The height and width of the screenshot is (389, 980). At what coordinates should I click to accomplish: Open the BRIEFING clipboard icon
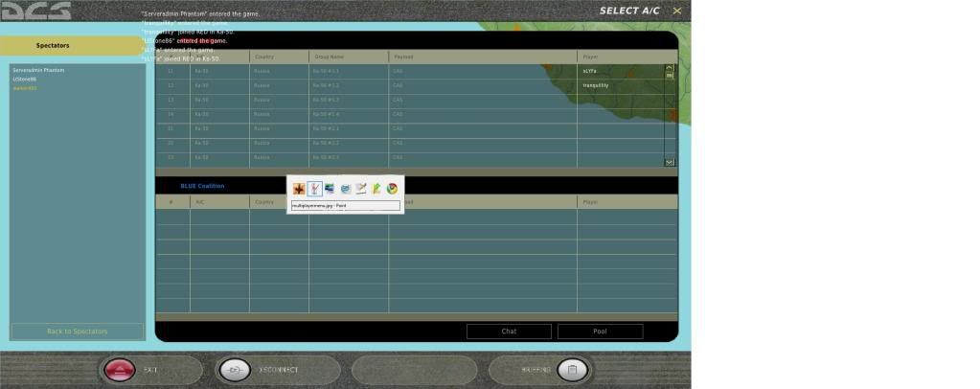click(572, 370)
